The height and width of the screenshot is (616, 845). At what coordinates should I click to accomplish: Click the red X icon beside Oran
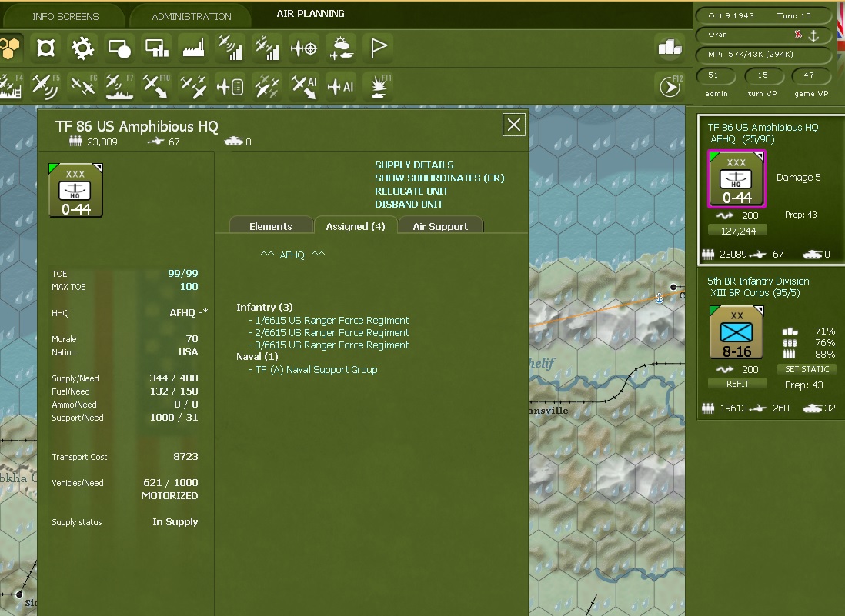[x=798, y=35]
